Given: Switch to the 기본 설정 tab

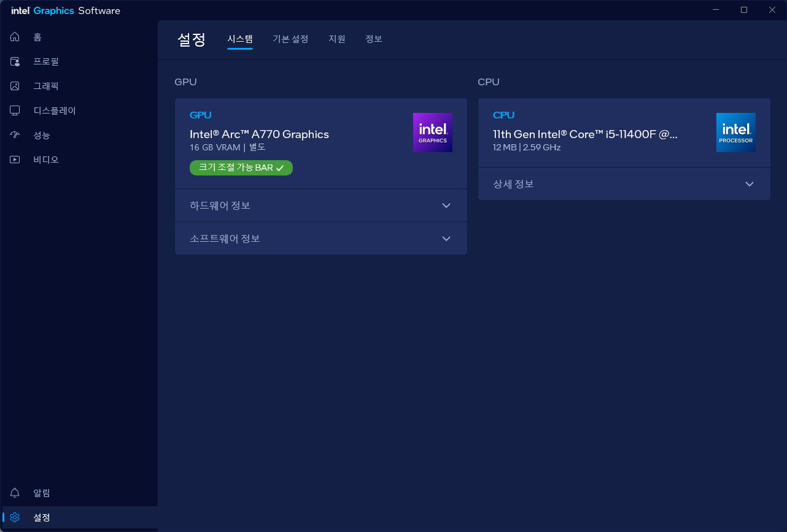Looking at the screenshot, I should click(x=290, y=39).
